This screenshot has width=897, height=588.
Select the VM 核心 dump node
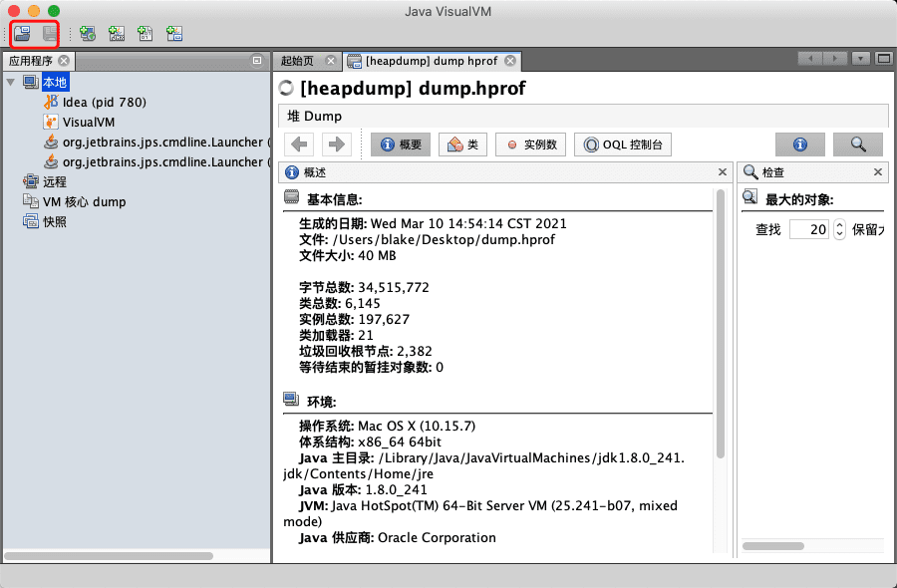(x=85, y=202)
